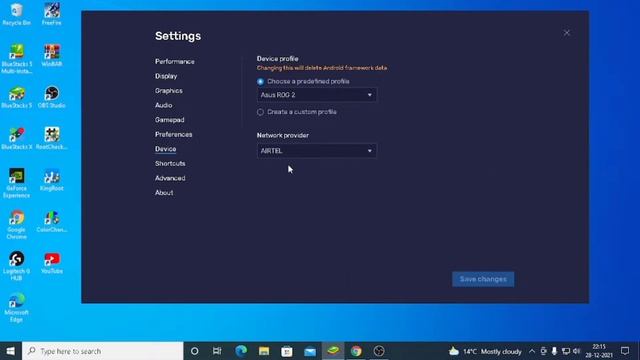
Task: Open Recycle Bin desktop icon
Action: click(x=16, y=14)
